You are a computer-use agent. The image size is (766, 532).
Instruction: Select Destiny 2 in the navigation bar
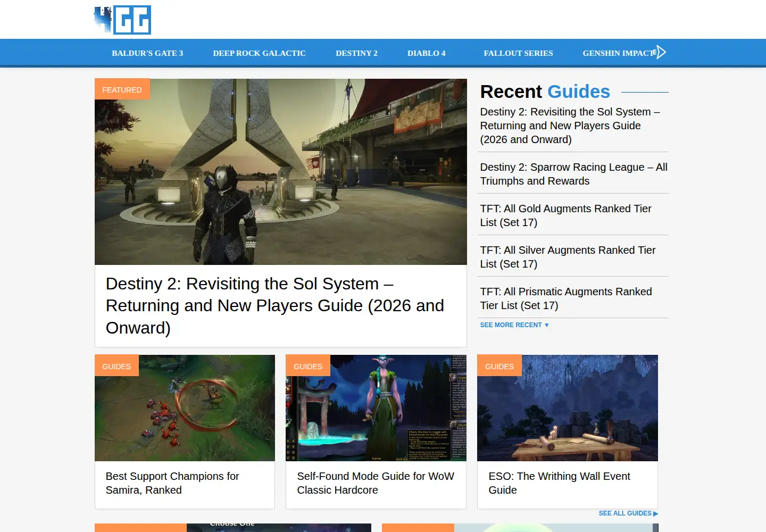[x=356, y=53]
